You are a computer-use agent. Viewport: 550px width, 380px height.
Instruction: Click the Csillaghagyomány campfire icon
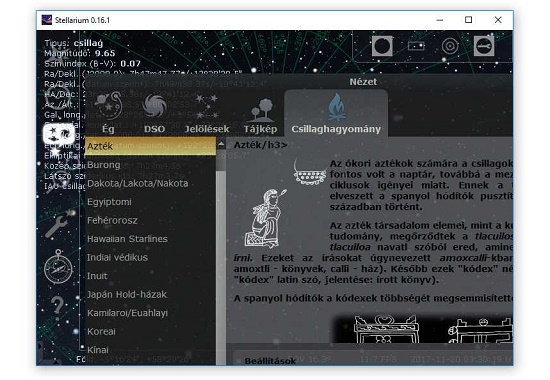[336, 107]
